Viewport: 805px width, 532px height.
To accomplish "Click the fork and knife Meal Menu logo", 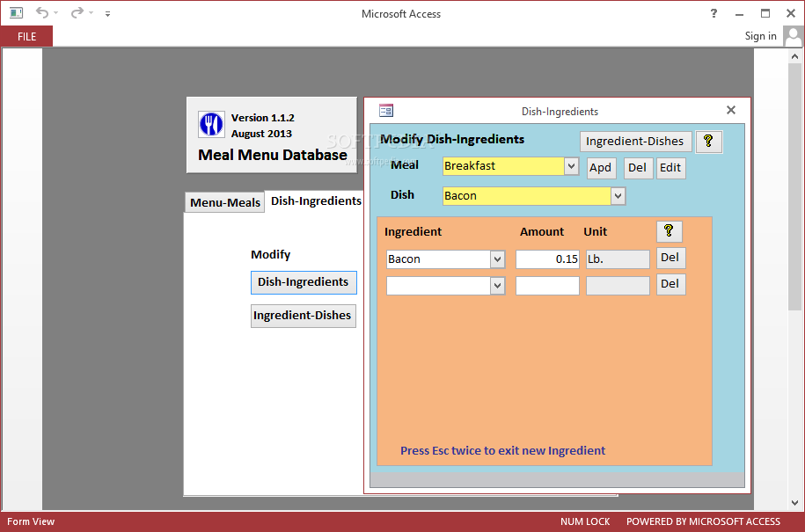I will click(211, 125).
